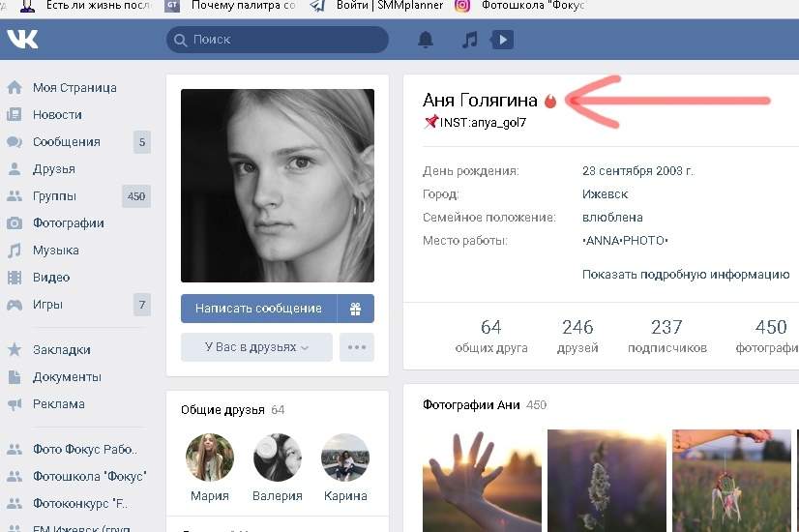The width and height of the screenshot is (799, 532).
Task: Open Сообщения messages bubble icon
Action: coord(15,141)
